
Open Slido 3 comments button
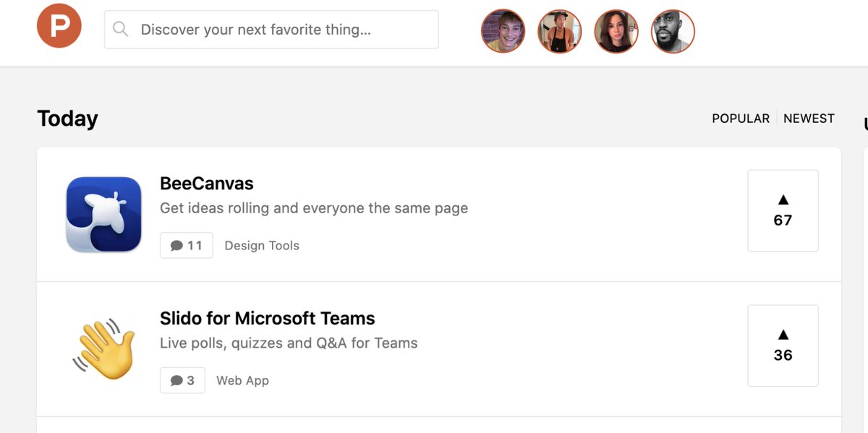coord(182,380)
